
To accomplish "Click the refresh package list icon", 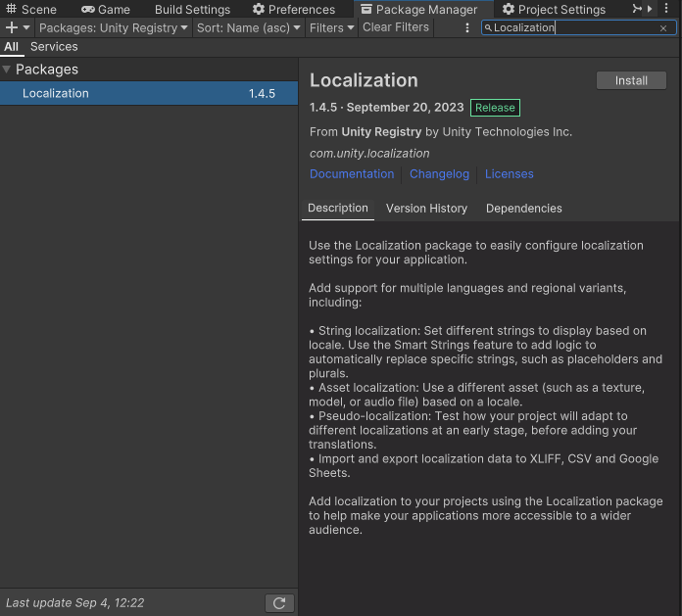I will pyautogui.click(x=279, y=603).
